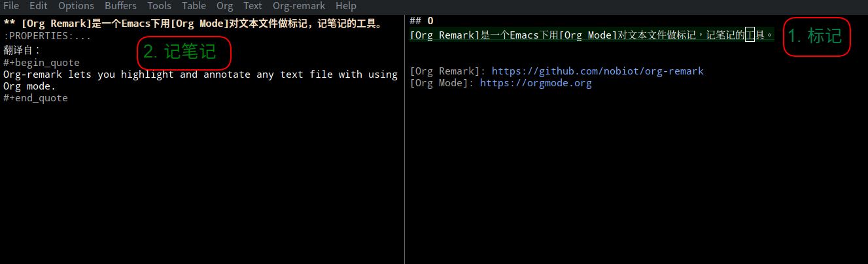Open the Edit menu
This screenshot has height=264, width=868.
[39, 6]
